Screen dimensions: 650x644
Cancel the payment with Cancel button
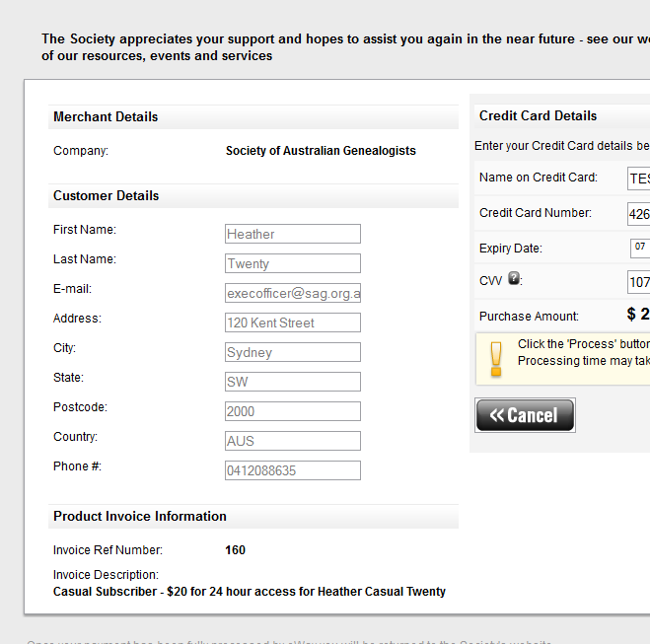coord(525,415)
